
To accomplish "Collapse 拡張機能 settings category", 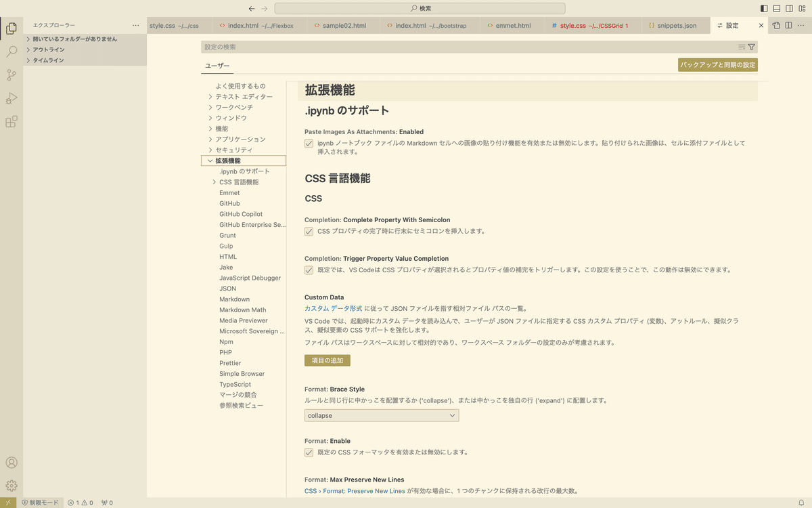I will (x=211, y=161).
